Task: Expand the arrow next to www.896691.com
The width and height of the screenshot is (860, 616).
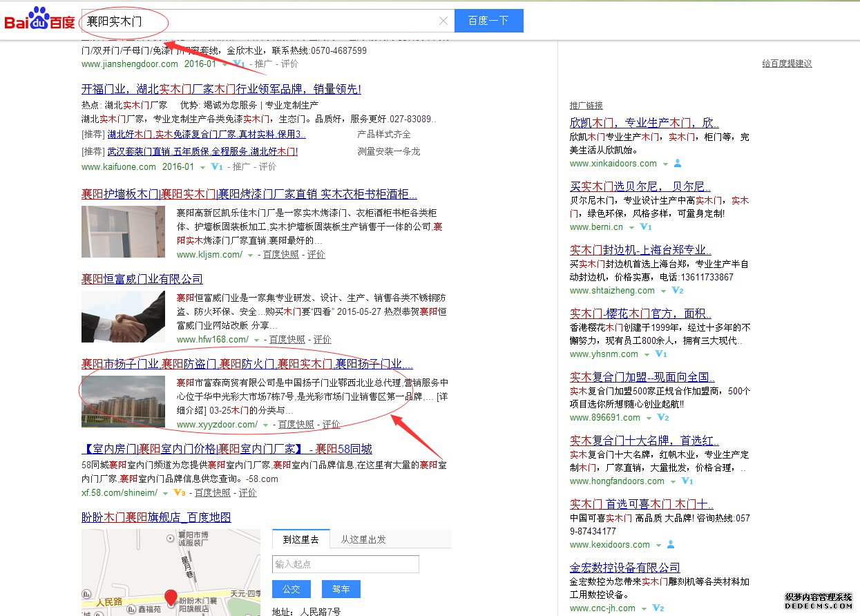Action: 649,418
